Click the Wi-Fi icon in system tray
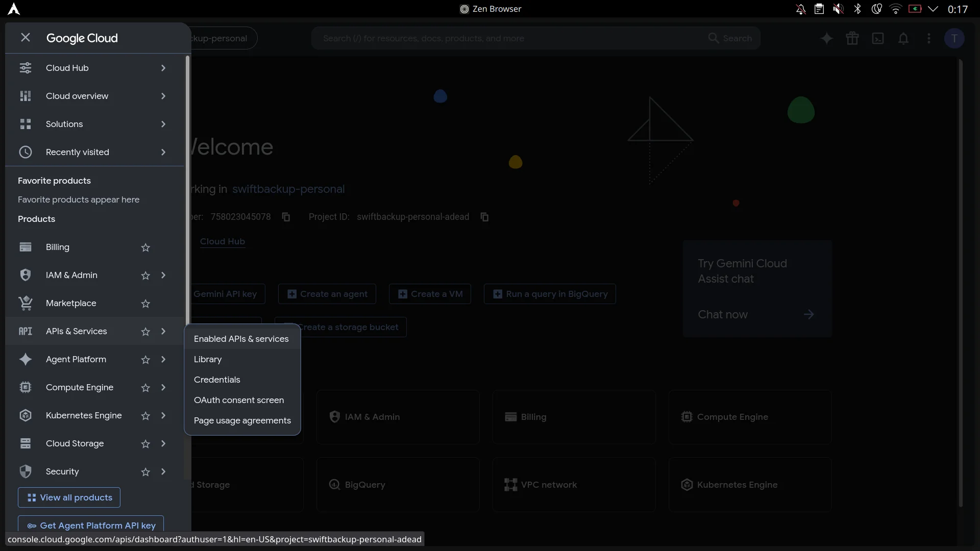Viewport: 980px width, 551px height. 896,9
